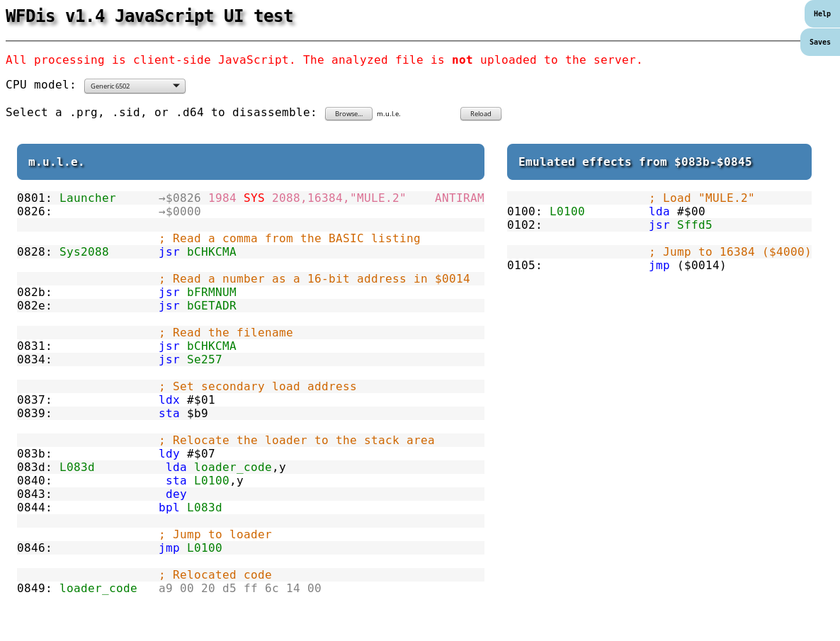This screenshot has width=840, height=641.
Task: Click the Se257 subroutine reference
Action: point(204,360)
